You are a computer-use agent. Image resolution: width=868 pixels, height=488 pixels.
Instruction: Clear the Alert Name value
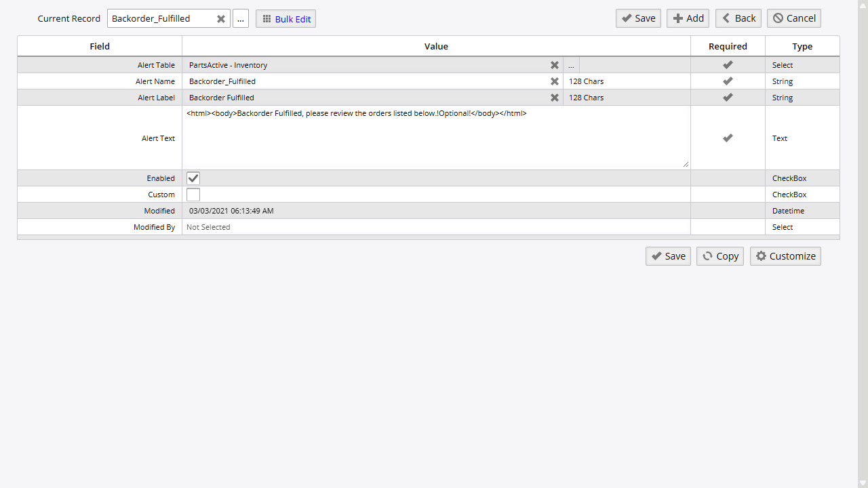555,81
